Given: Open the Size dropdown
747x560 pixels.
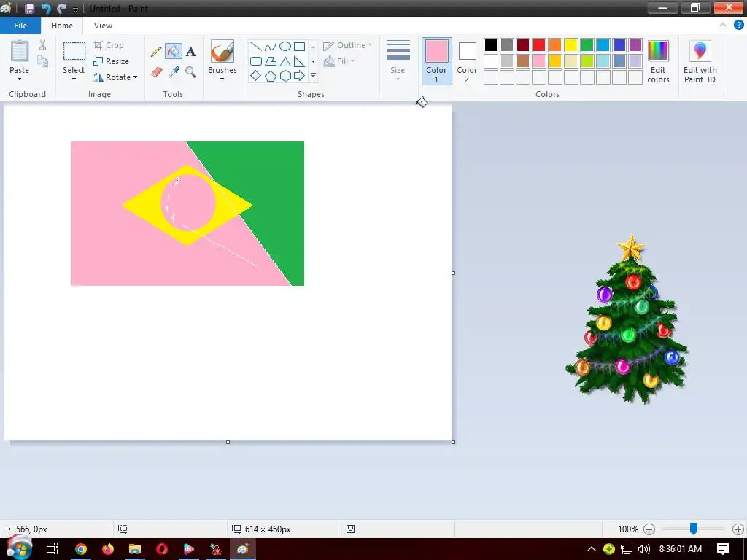Looking at the screenshot, I should pos(398,61).
